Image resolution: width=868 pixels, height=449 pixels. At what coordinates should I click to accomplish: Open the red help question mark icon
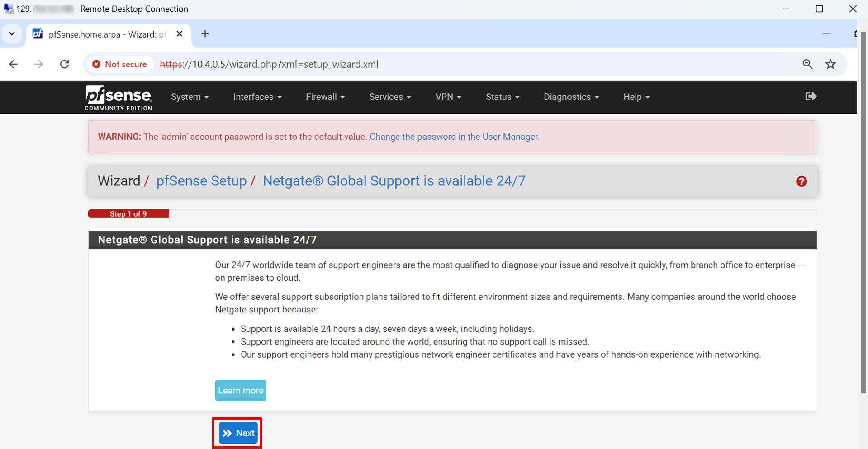[802, 181]
